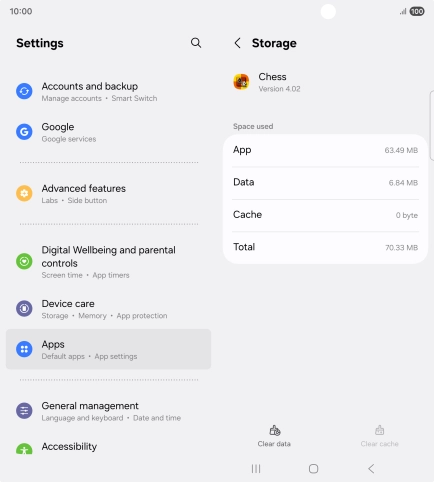
Task: Tap the Google G icon
Action: 24,132
